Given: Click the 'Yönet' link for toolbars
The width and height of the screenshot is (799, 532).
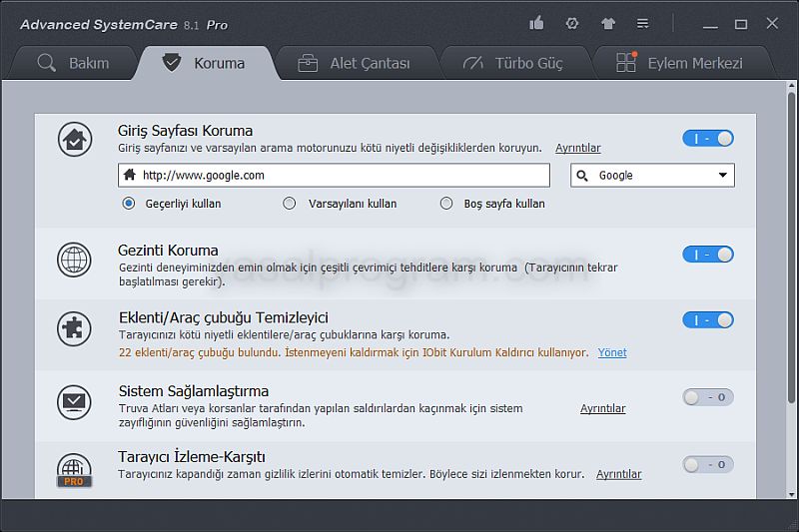Looking at the screenshot, I should pyautogui.click(x=612, y=352).
